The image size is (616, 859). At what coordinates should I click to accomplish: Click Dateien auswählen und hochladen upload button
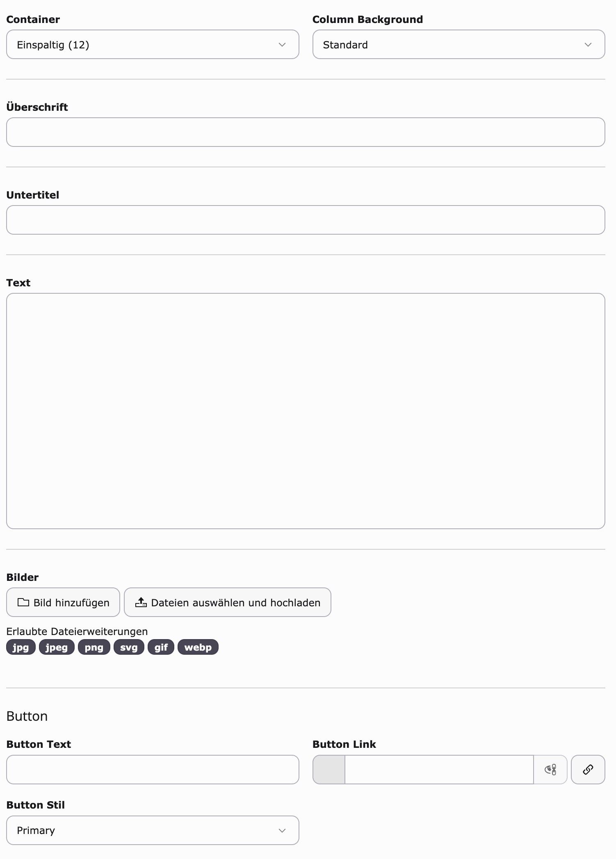point(228,602)
